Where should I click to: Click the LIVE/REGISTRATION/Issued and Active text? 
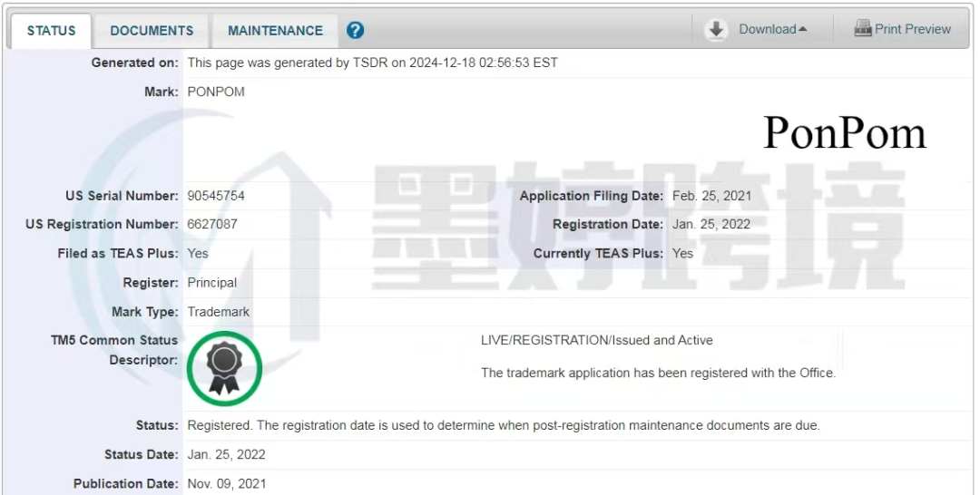[x=597, y=340]
